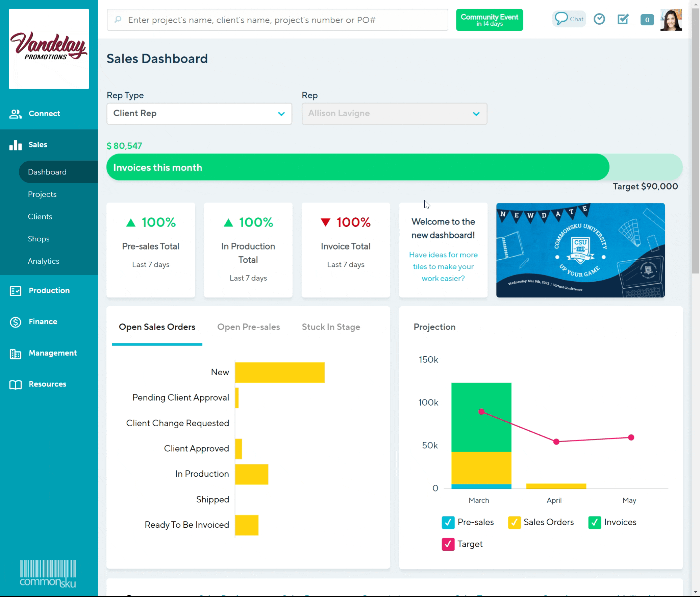Image resolution: width=700 pixels, height=597 pixels.
Task: Uncheck the Pre-sales projection checkbox
Action: (448, 522)
